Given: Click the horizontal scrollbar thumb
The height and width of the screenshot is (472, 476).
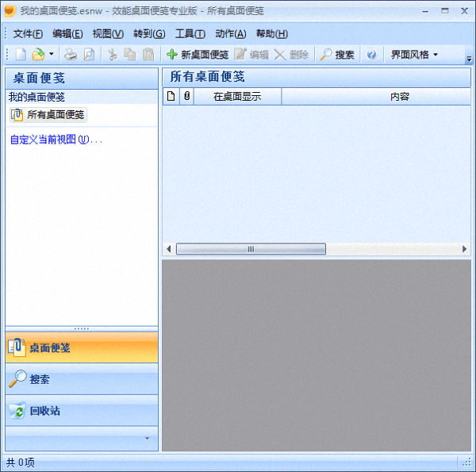Looking at the screenshot, I should pos(251,249).
